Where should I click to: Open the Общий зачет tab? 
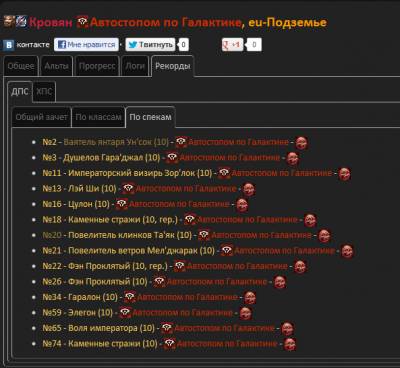(41, 117)
